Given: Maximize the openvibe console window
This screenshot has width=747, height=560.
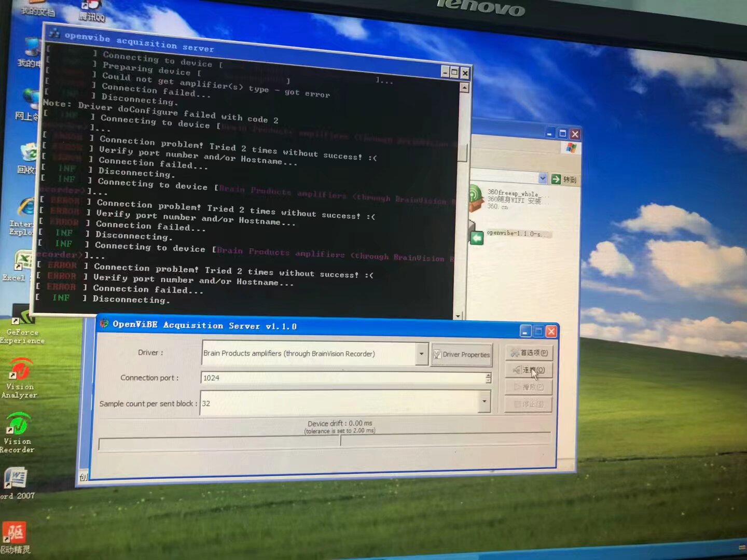Looking at the screenshot, I should pyautogui.click(x=454, y=72).
